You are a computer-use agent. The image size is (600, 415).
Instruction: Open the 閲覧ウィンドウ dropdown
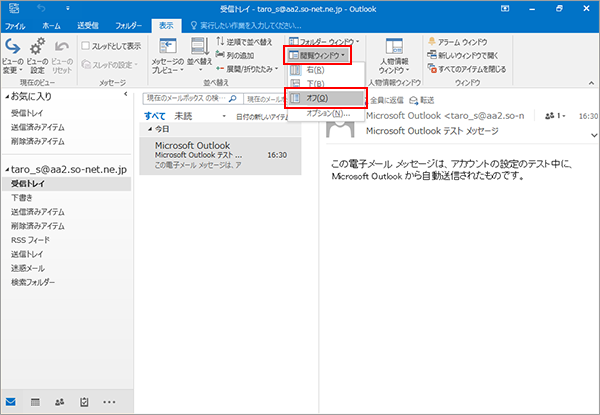pos(316,55)
